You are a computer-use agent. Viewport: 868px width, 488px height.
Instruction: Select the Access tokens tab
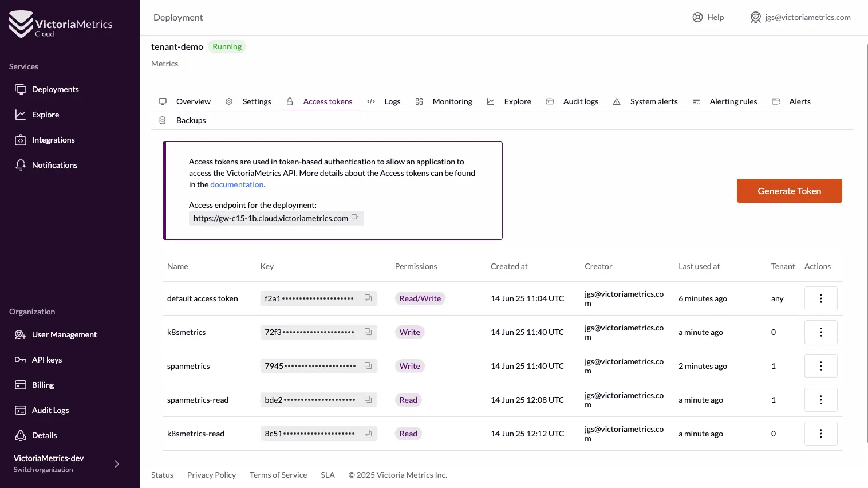click(319, 101)
